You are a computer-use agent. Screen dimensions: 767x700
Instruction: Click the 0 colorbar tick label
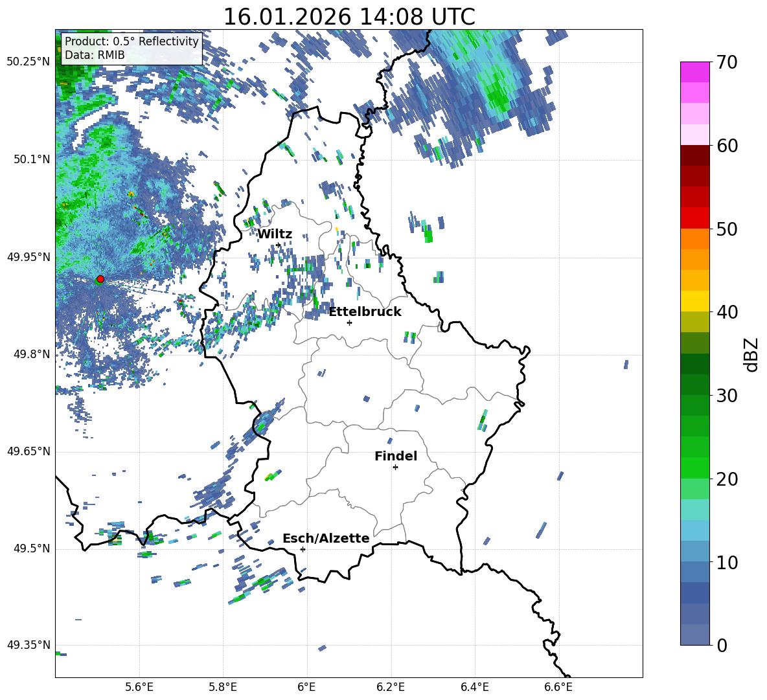coord(721,645)
